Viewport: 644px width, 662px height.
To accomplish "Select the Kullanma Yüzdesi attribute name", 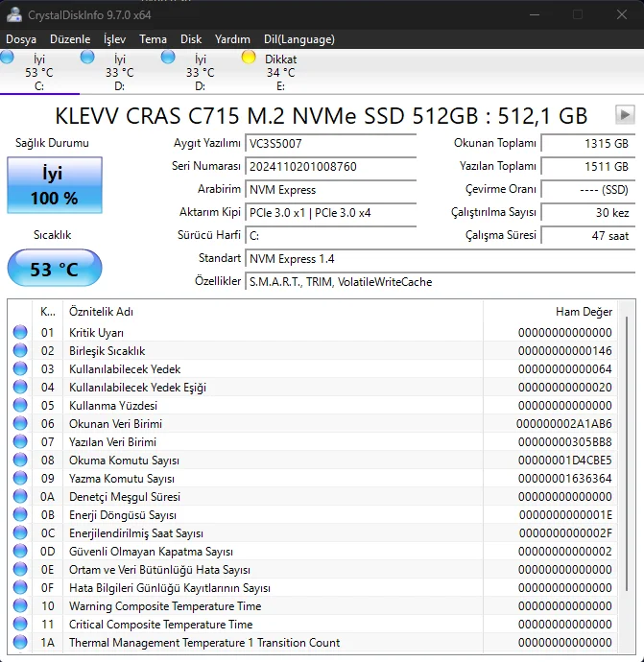I will pyautogui.click(x=113, y=406).
